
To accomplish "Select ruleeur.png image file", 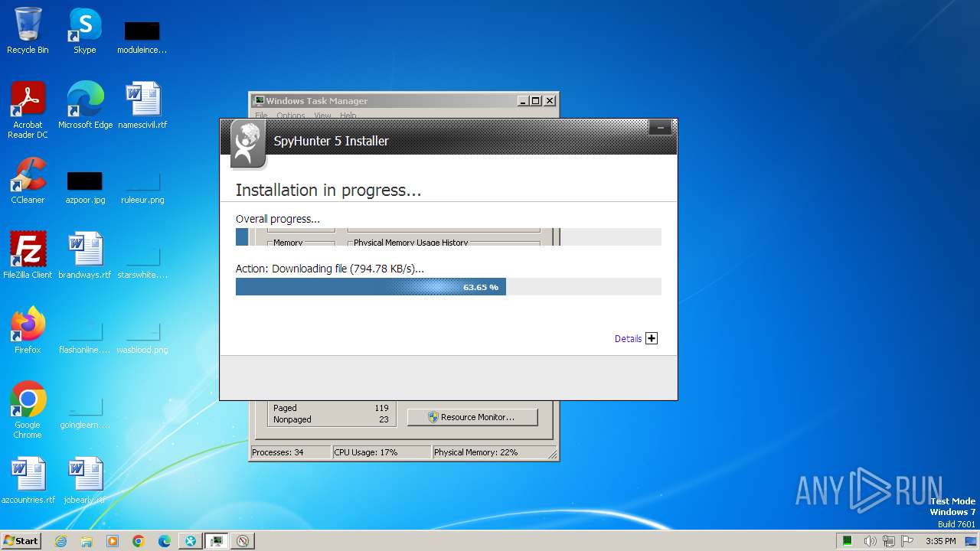I will 142,187.
